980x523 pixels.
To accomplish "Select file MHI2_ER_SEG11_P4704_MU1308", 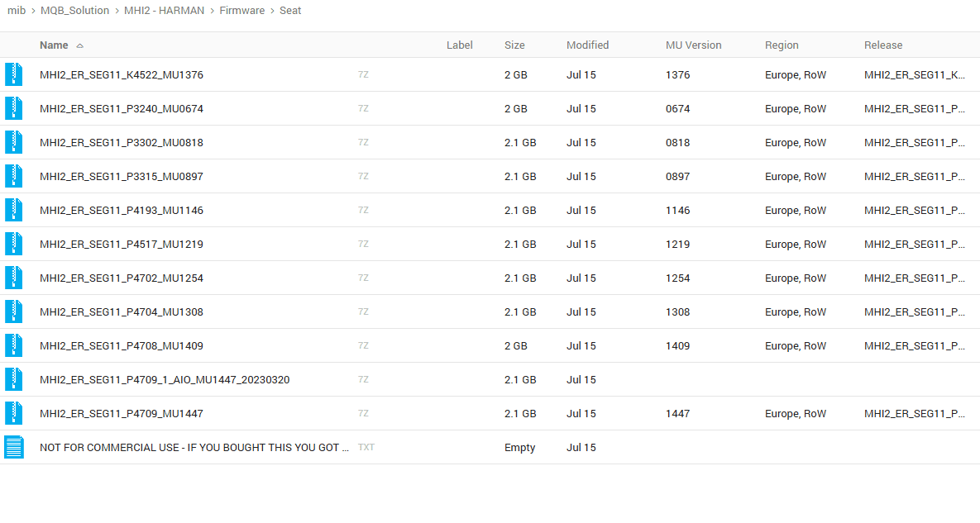I will click(122, 312).
